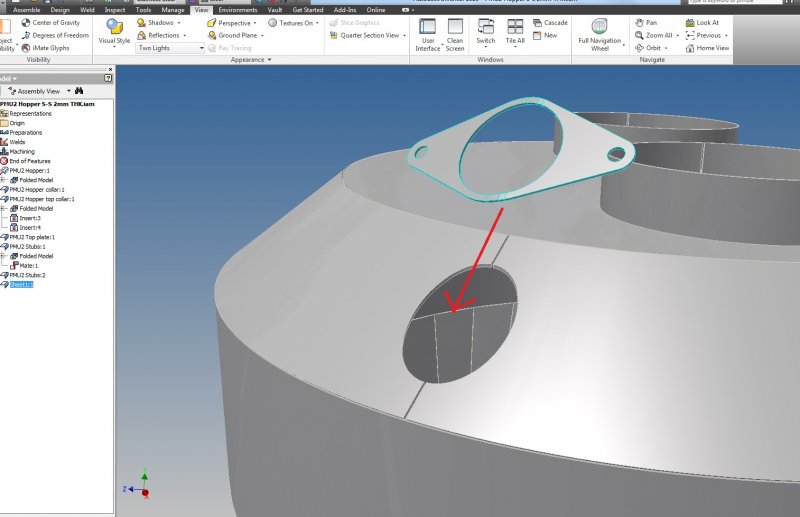Open the Vault ribbon tab
Viewport: 800px width, 517px height.
click(275, 10)
